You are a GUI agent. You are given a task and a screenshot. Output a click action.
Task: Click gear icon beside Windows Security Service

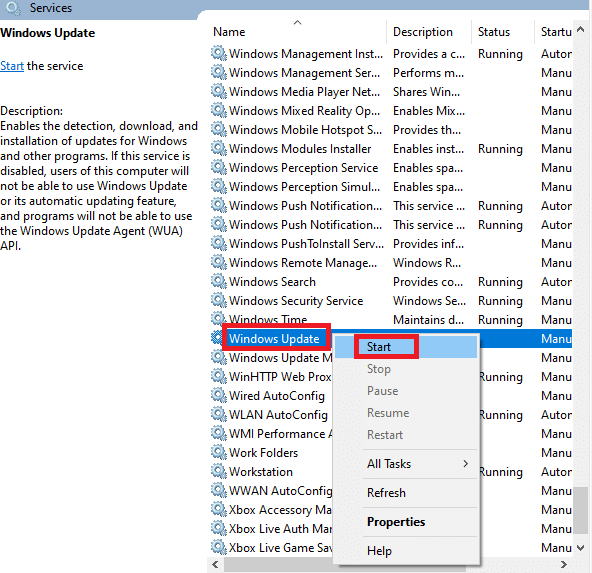point(219,300)
